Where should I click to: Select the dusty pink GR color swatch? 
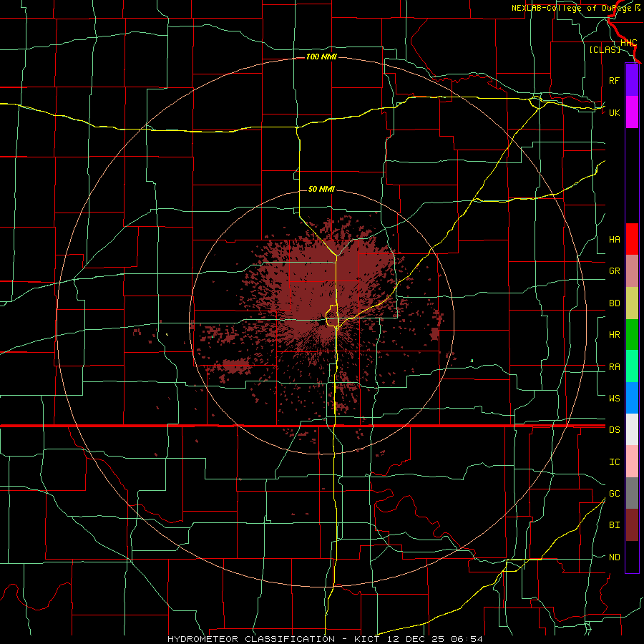point(632,271)
